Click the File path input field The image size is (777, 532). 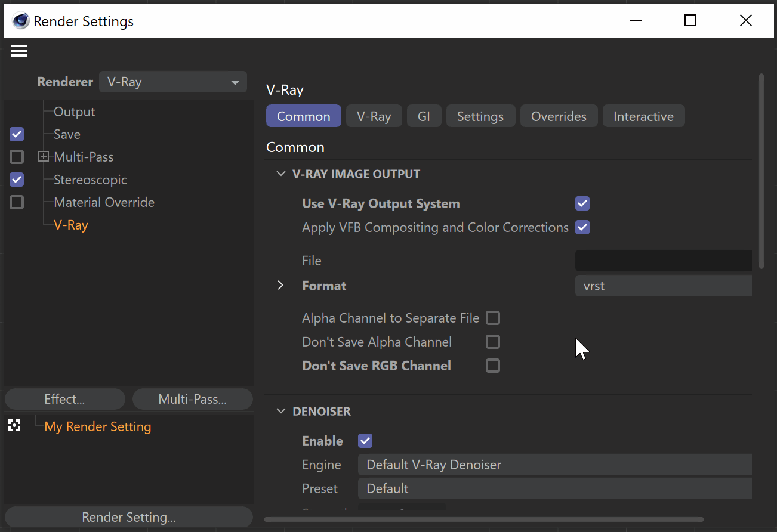click(664, 261)
